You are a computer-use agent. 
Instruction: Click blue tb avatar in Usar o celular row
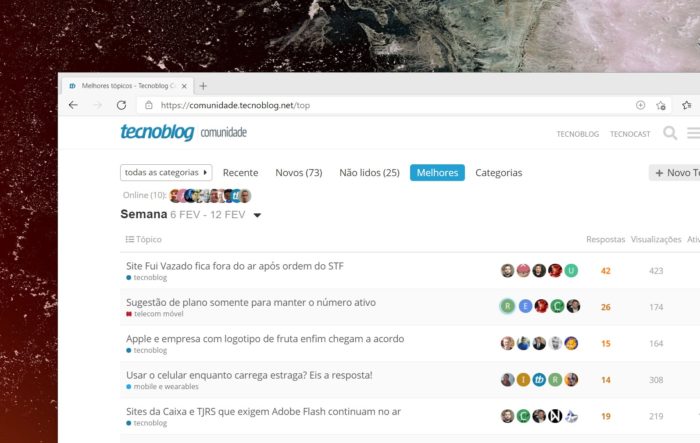[539, 380]
